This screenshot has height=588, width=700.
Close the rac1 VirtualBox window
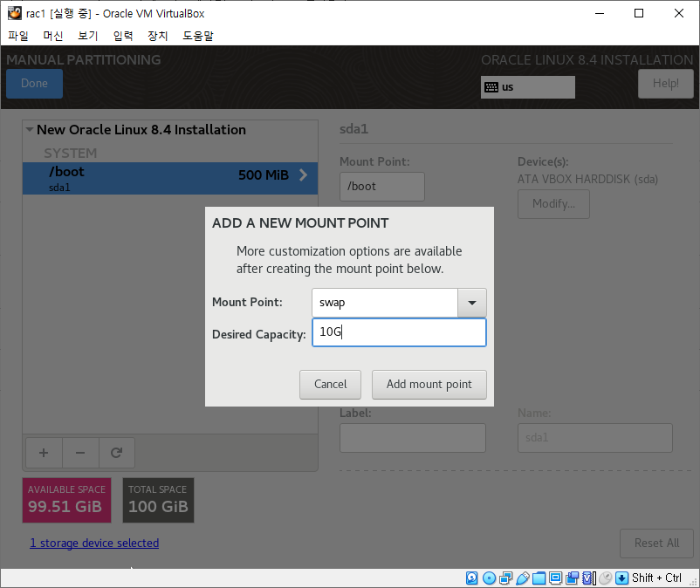click(678, 13)
